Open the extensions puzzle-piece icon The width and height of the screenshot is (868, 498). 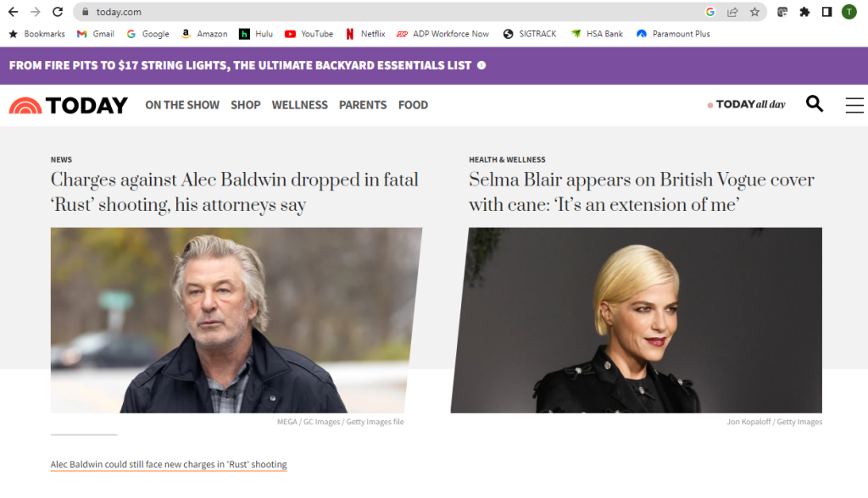(805, 12)
